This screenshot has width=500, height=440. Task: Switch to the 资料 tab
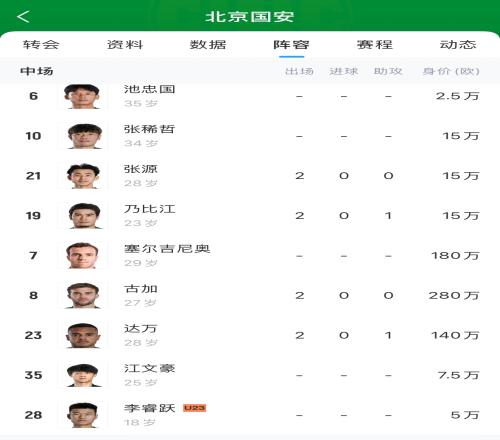click(x=125, y=45)
